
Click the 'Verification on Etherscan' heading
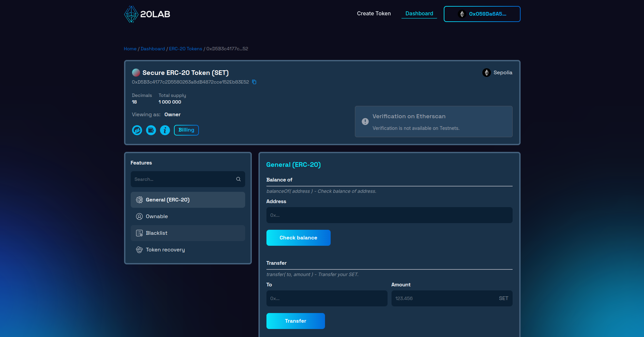pyautogui.click(x=409, y=116)
